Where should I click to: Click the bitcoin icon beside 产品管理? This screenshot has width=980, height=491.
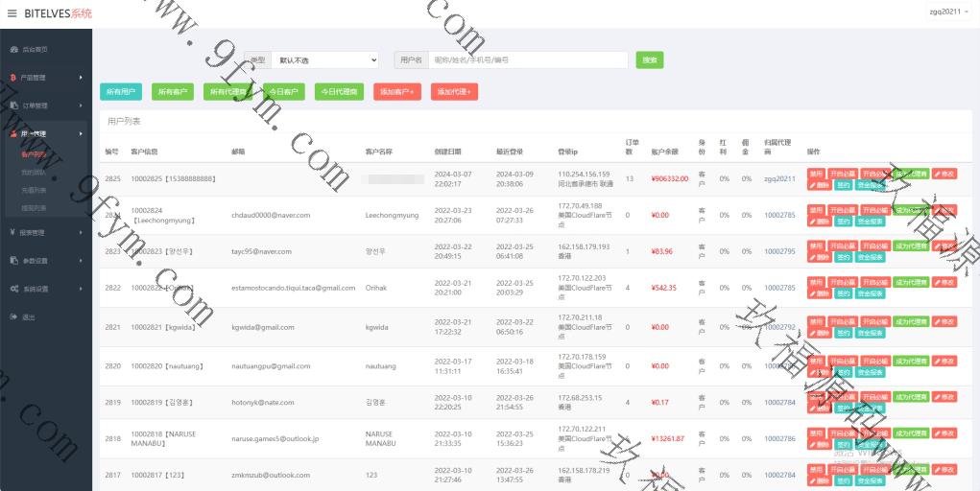tap(13, 77)
